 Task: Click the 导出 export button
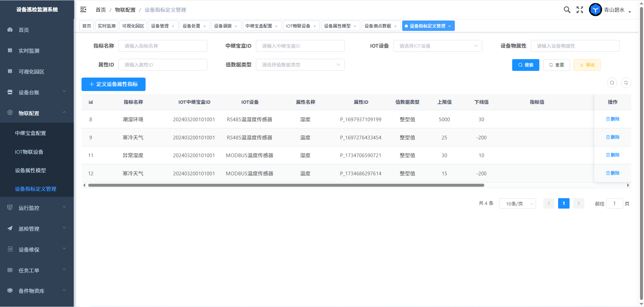click(587, 65)
